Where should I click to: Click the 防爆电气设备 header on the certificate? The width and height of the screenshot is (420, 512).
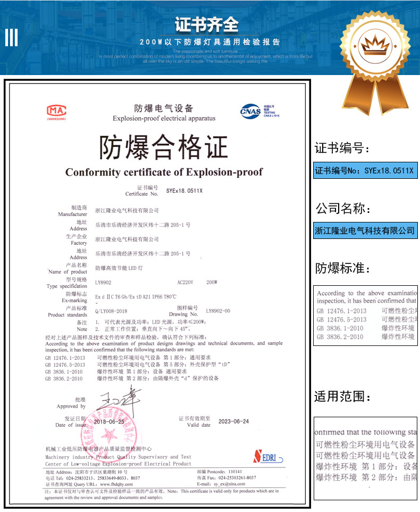pos(164,109)
